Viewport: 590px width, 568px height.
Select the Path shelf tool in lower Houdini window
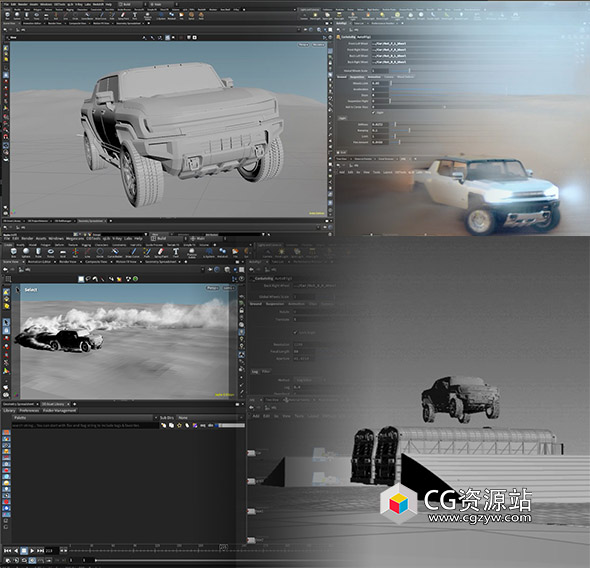coord(147,252)
